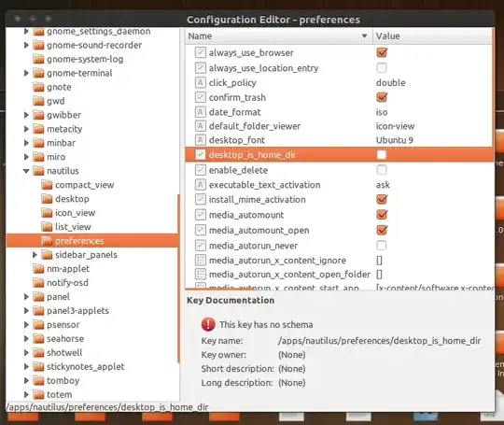Uncheck the confirm_trash value checkbox
This screenshot has height=425, width=504.
(382, 97)
